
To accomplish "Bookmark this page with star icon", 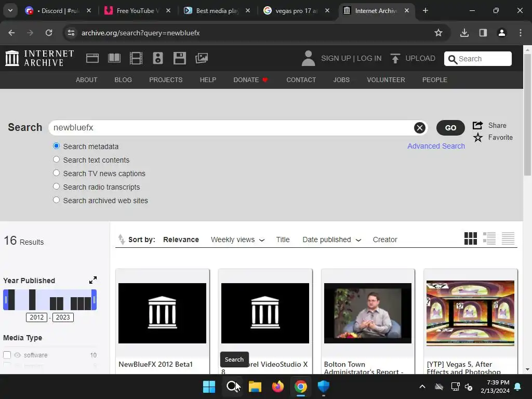I will pyautogui.click(x=438, y=33).
